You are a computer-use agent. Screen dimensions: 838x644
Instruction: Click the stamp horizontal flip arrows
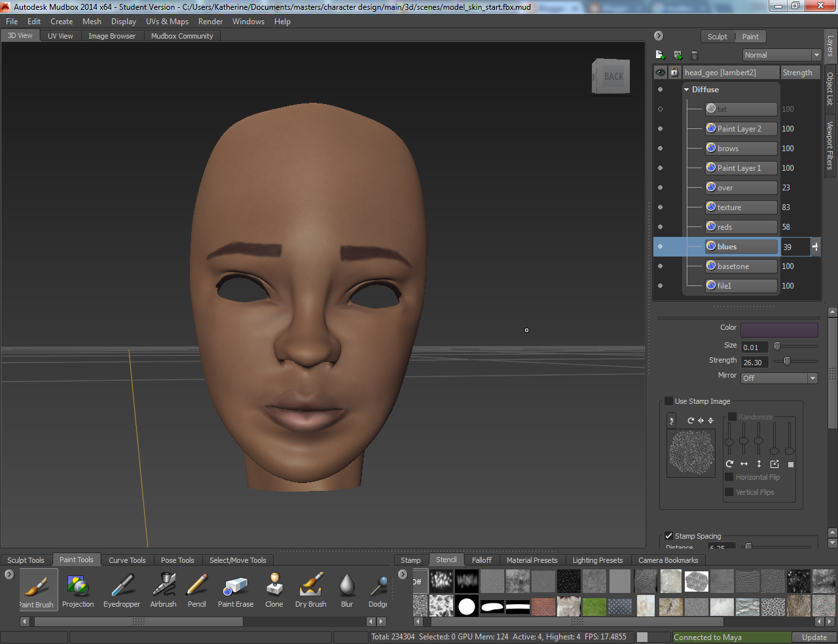click(x=701, y=420)
